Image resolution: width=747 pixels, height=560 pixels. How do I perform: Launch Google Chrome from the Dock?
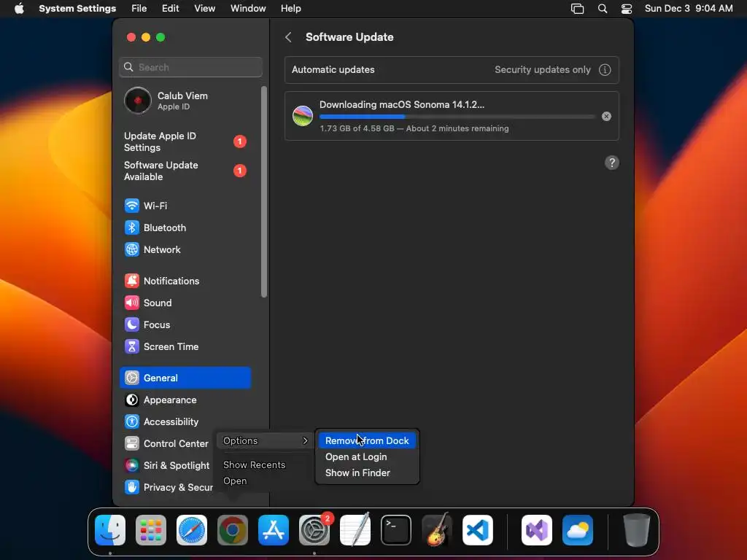click(x=233, y=530)
